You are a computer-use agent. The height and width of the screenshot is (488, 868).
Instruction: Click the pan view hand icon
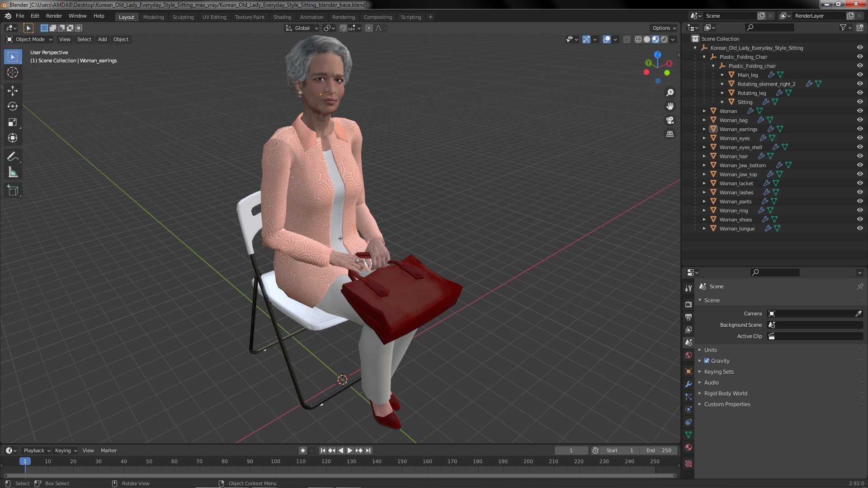[x=670, y=106]
